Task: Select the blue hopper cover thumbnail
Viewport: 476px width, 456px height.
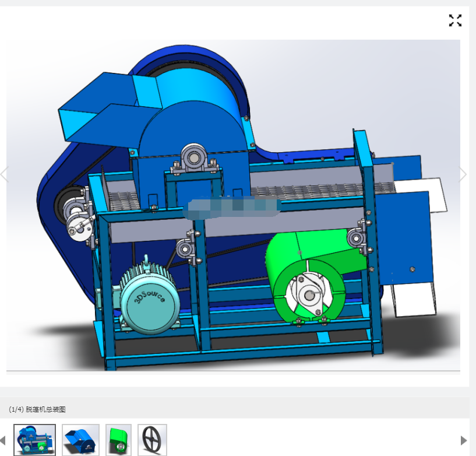Action: coord(80,440)
